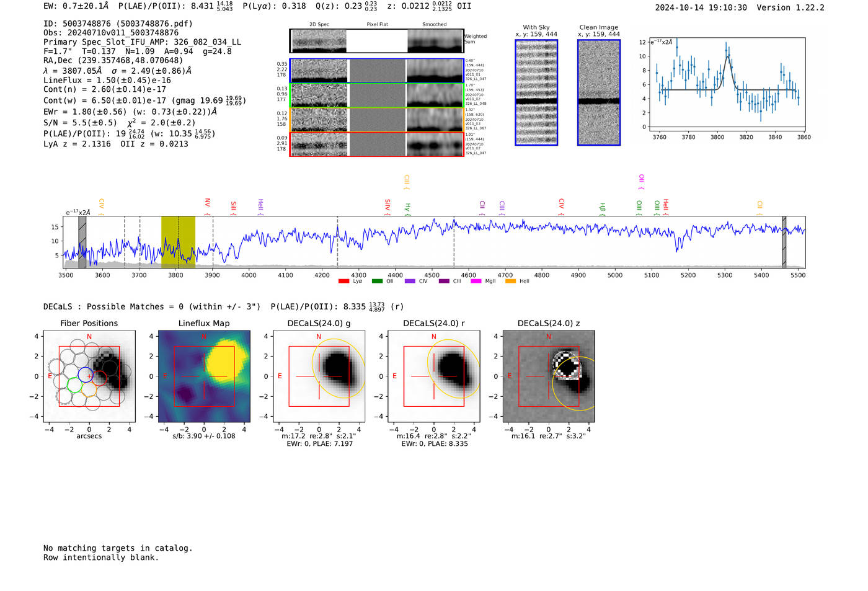Select the Gaussian line fit plot
Screen dimensions: 868x591
[727, 84]
